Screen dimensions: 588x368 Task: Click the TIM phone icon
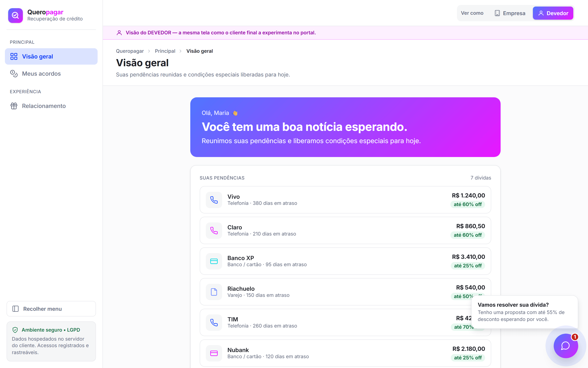click(x=214, y=322)
